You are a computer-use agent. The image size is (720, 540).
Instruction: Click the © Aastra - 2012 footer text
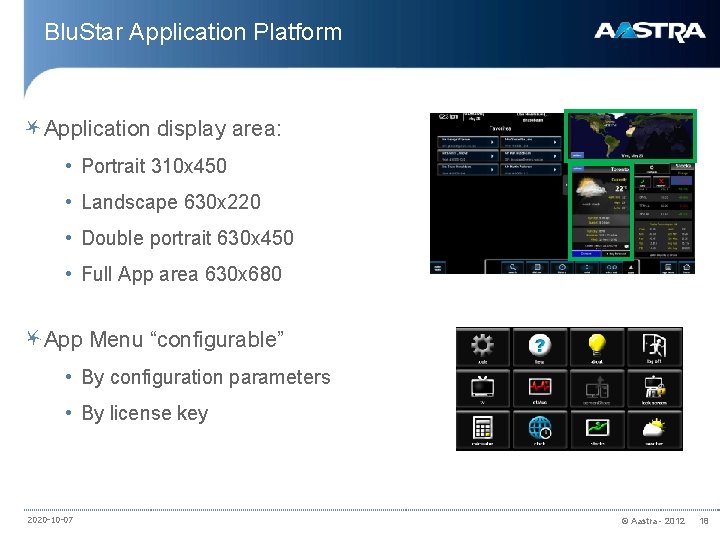tap(653, 521)
